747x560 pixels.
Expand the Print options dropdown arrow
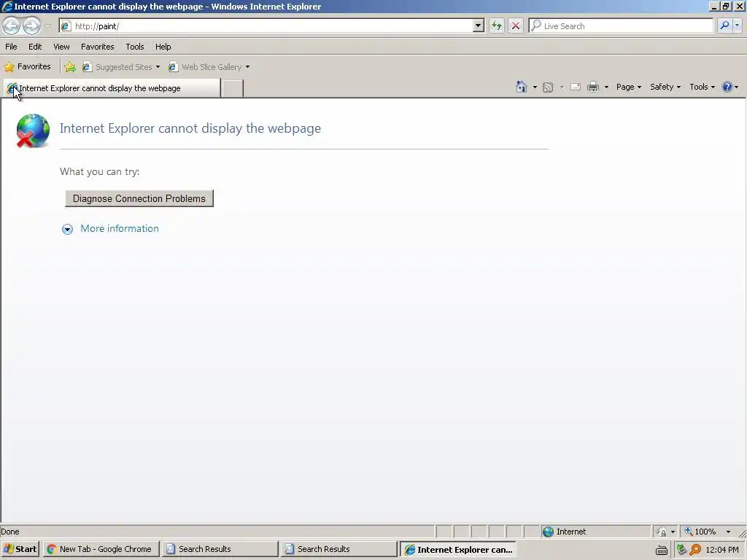[x=606, y=87]
